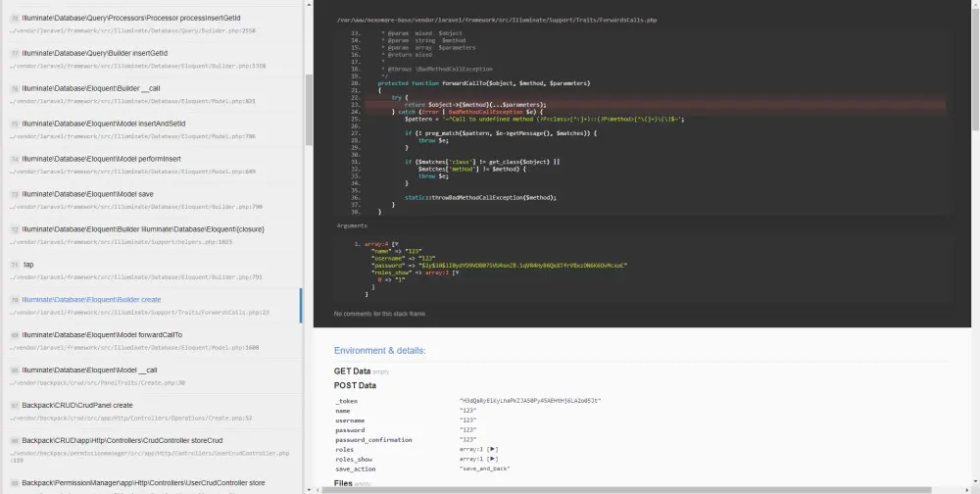The image size is (980, 494).
Task: Open the CrudController storeCrud frame
Action: pos(153,450)
